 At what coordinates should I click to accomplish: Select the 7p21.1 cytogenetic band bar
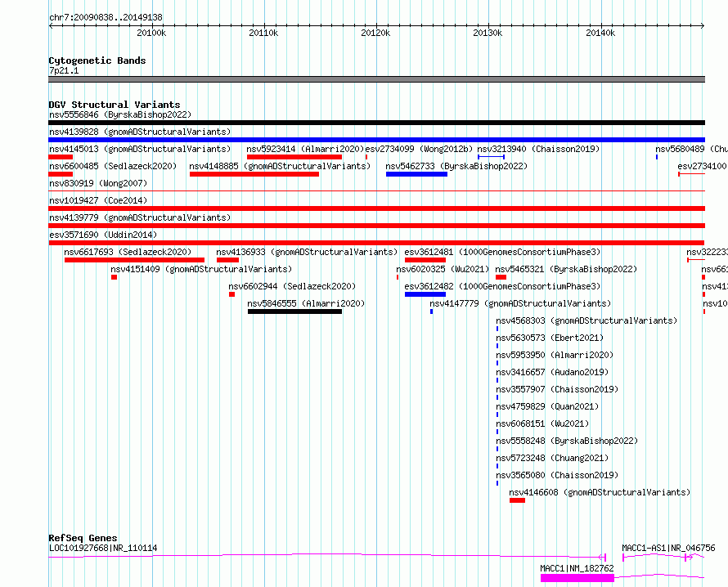[x=376, y=79]
